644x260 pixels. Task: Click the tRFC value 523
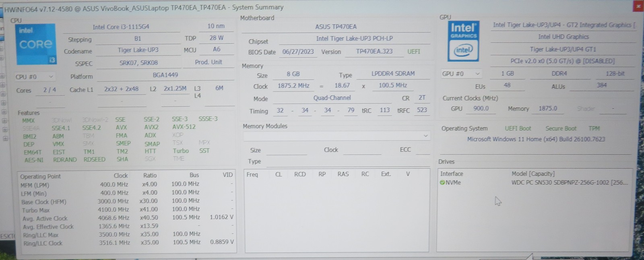pos(422,110)
